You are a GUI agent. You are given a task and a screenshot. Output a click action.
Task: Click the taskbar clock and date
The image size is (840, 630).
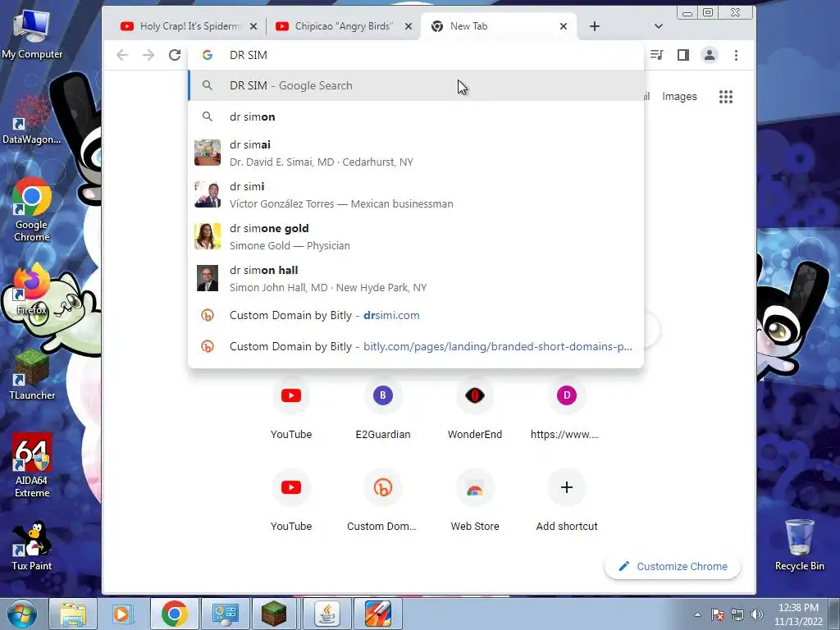point(798,614)
